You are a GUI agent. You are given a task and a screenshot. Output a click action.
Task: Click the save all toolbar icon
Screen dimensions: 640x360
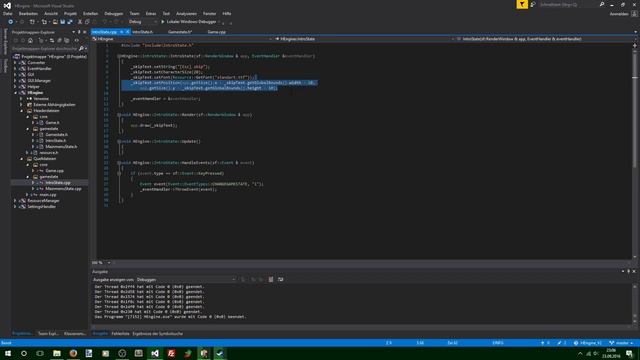(x=70, y=22)
